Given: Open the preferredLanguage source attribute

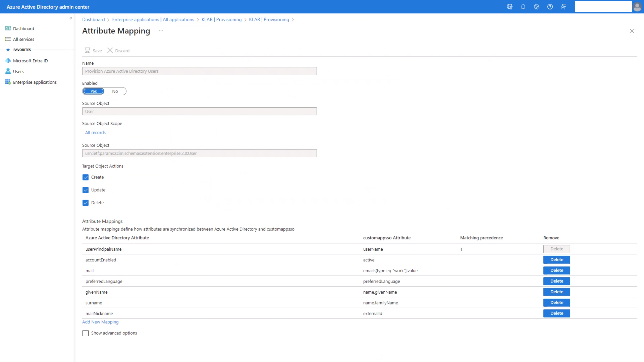Looking at the screenshot, I should pos(104,281).
